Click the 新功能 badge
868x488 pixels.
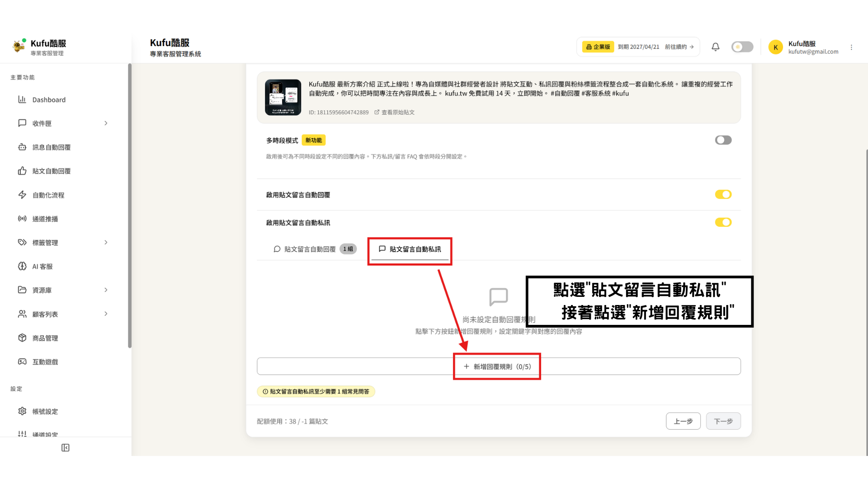(314, 140)
